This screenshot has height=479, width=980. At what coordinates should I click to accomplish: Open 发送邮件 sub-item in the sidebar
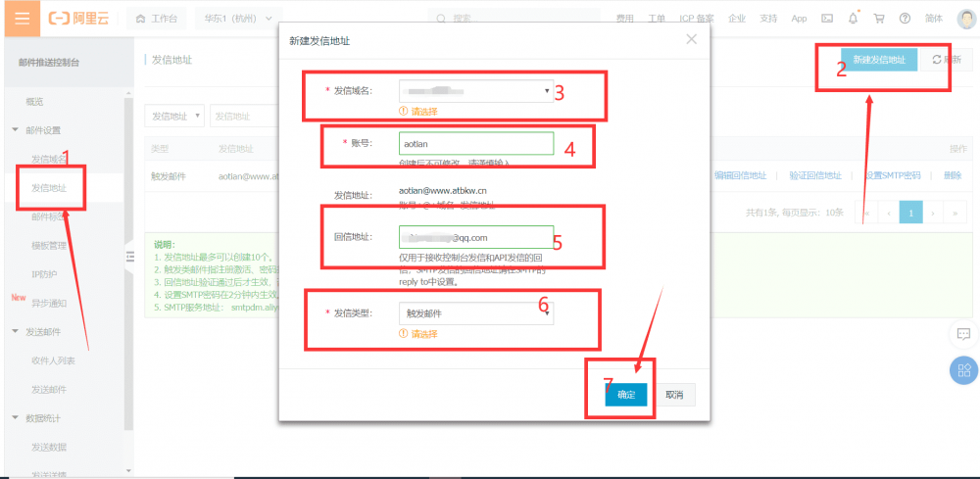click(49, 390)
